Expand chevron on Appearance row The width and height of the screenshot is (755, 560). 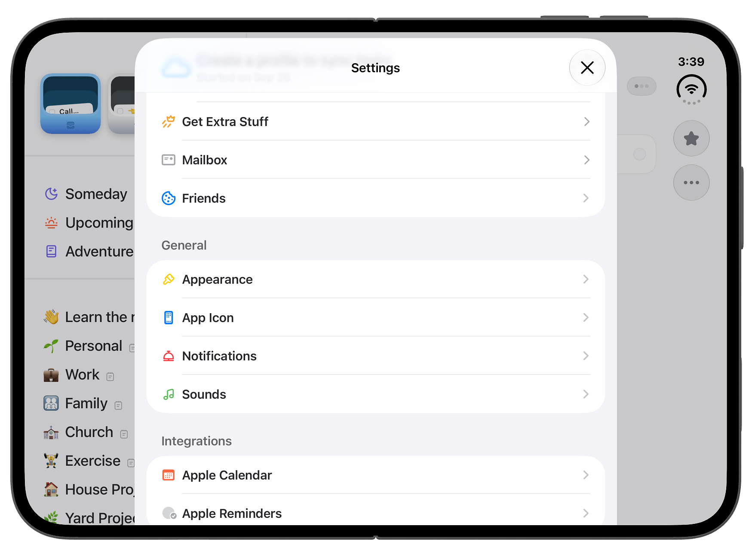586,280
